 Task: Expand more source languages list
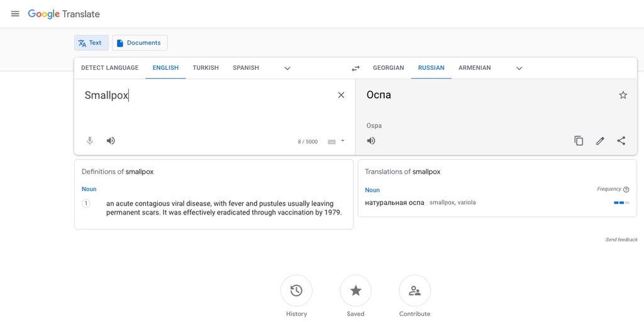click(x=287, y=68)
